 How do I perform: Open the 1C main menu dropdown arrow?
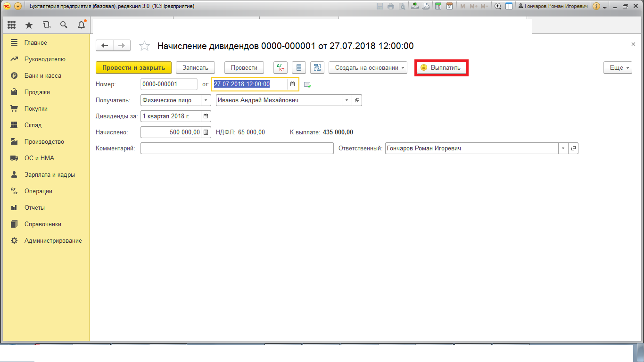click(x=18, y=7)
